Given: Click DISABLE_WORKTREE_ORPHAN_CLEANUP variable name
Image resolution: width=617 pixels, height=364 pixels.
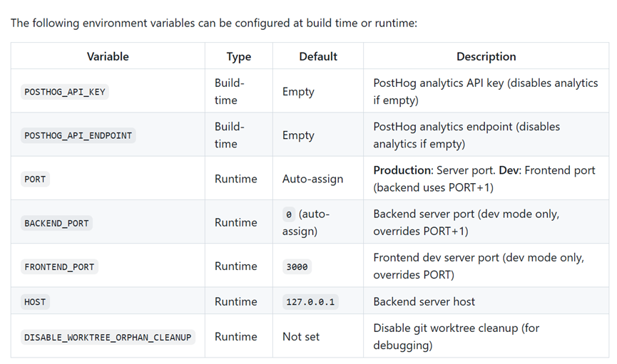Looking at the screenshot, I should [108, 337].
